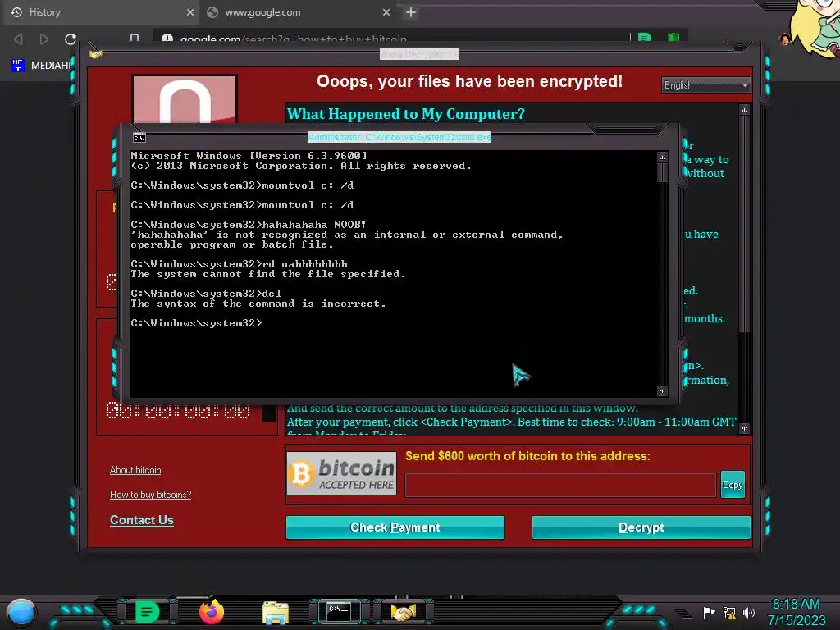
Task: Click the padlock image in Wana Decryptor
Action: [185, 100]
